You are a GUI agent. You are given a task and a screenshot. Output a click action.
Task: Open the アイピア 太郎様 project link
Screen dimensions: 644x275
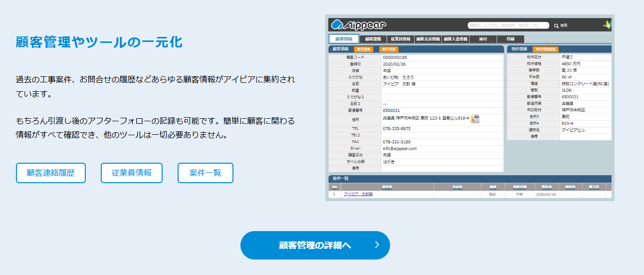[358, 194]
